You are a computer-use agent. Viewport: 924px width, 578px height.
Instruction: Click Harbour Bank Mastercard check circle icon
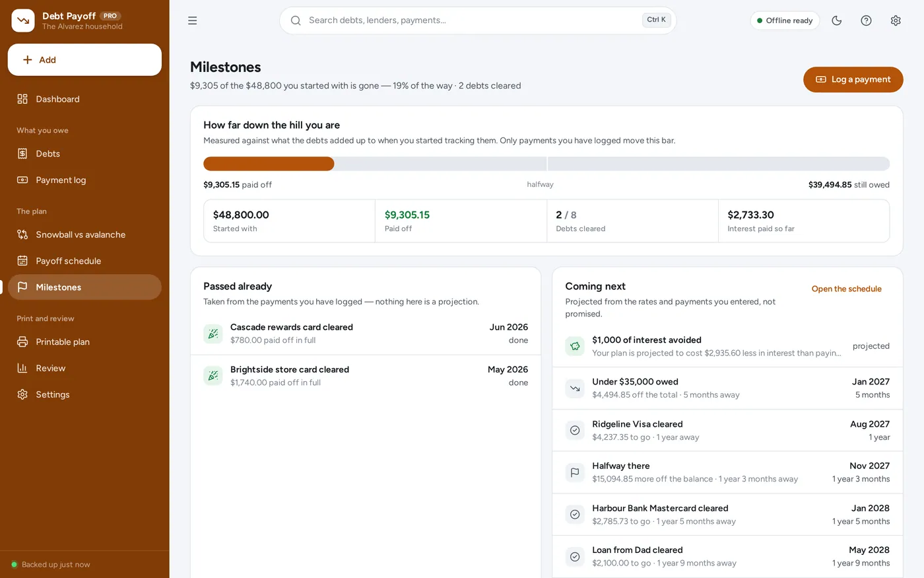[x=575, y=515]
